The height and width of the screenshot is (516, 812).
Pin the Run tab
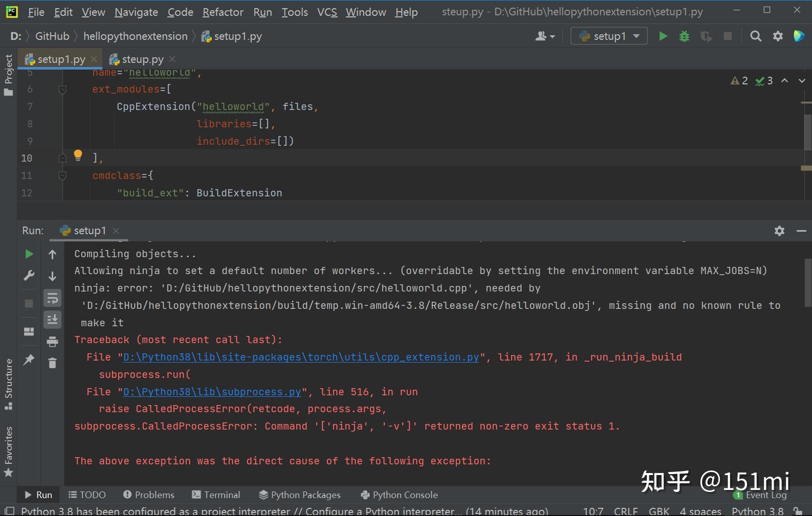pos(29,360)
